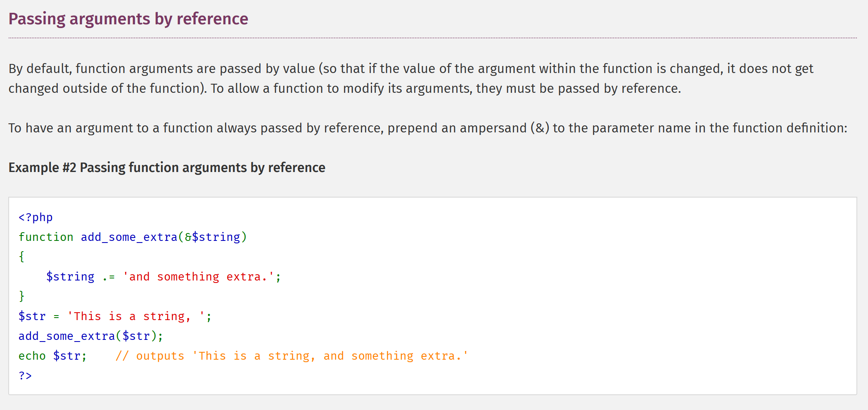Screen dimensions: 868x410
Task: Click the sentence starting "To have an argument"
Action: click(x=427, y=128)
